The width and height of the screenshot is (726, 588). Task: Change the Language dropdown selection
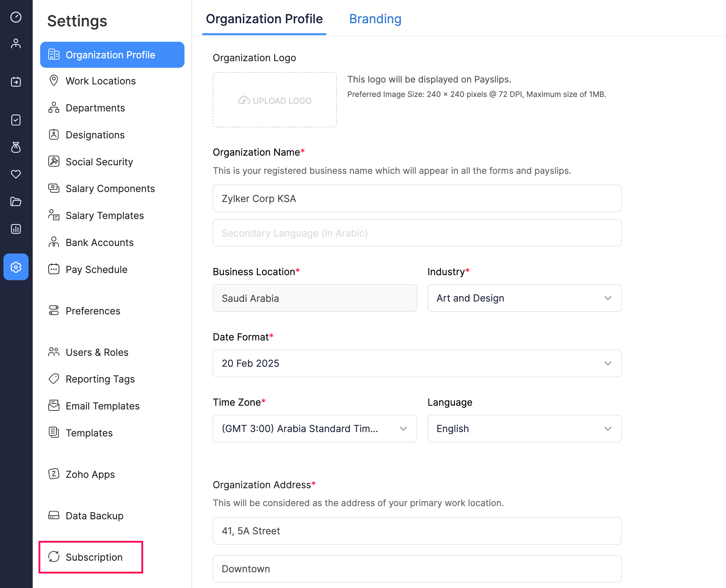[x=524, y=429]
